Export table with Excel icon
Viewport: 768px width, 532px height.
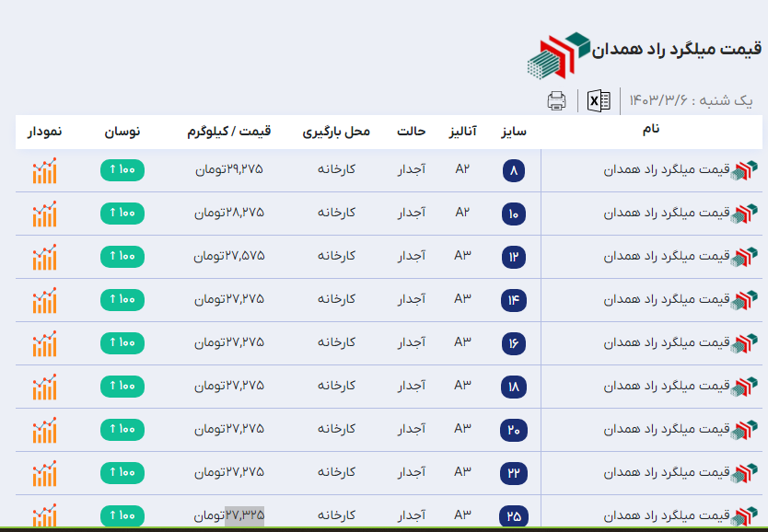pos(599,101)
